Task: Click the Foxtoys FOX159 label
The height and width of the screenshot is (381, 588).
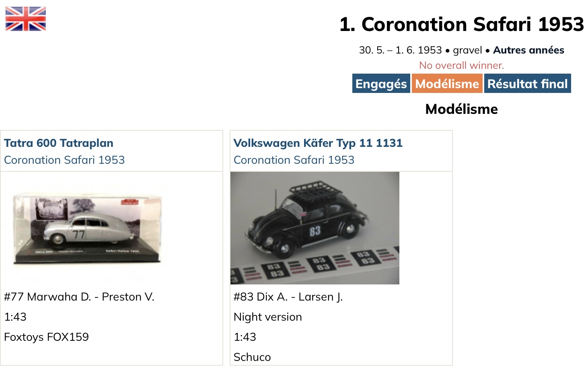Action: click(x=46, y=337)
